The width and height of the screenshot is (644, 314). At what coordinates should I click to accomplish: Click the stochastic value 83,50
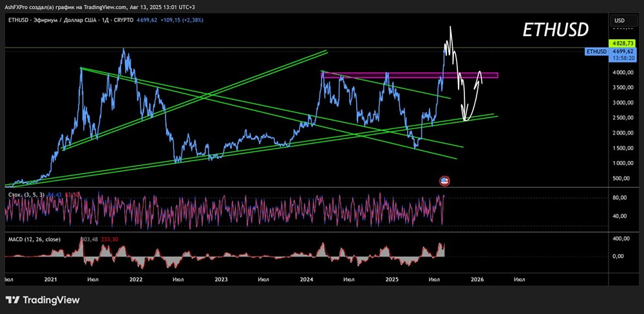pyautogui.click(x=71, y=195)
